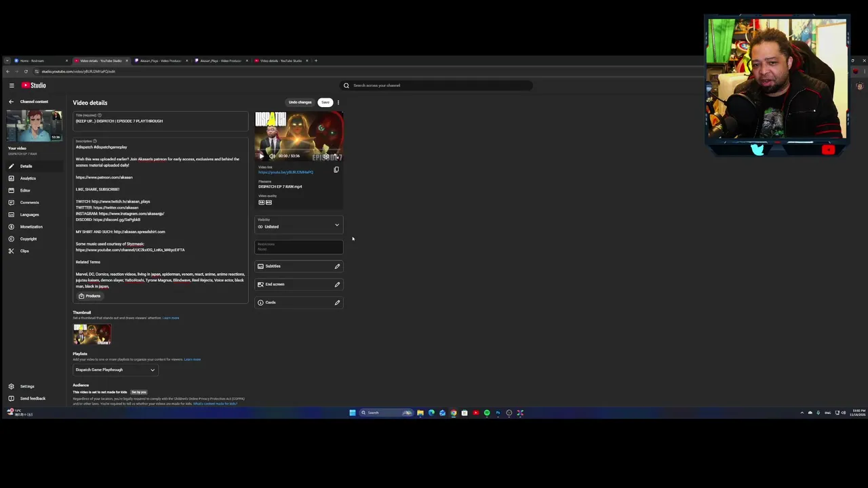Screen dimensions: 868x488
Task: Open the taskbar clock and date
Action: (859, 413)
